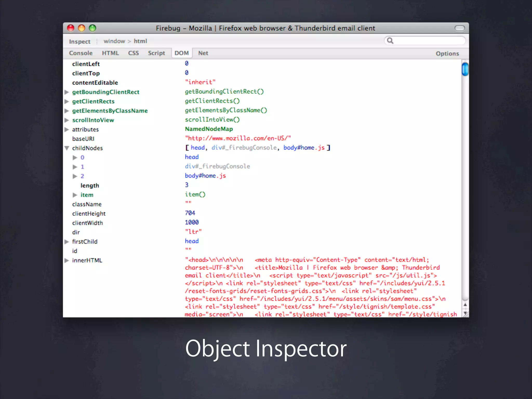Click the toolbar toggle pill button

(x=460, y=28)
